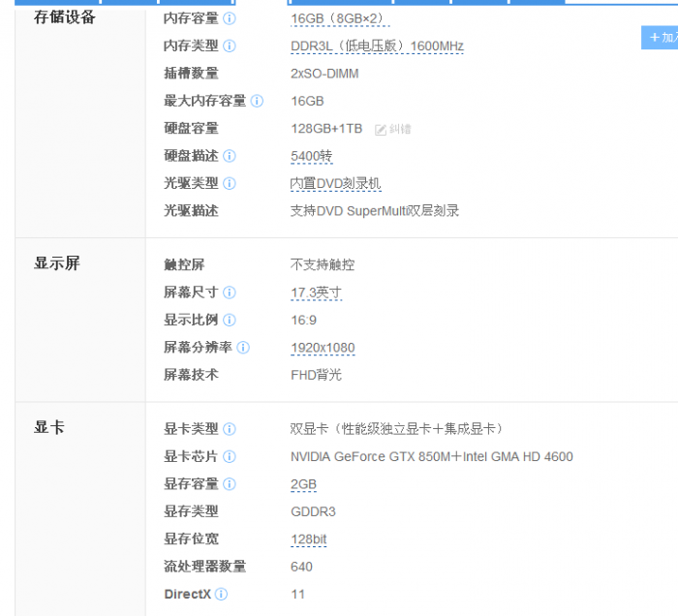The image size is (678, 616).
Task: Click the 128bit memory bus width link
Action: pos(310,539)
